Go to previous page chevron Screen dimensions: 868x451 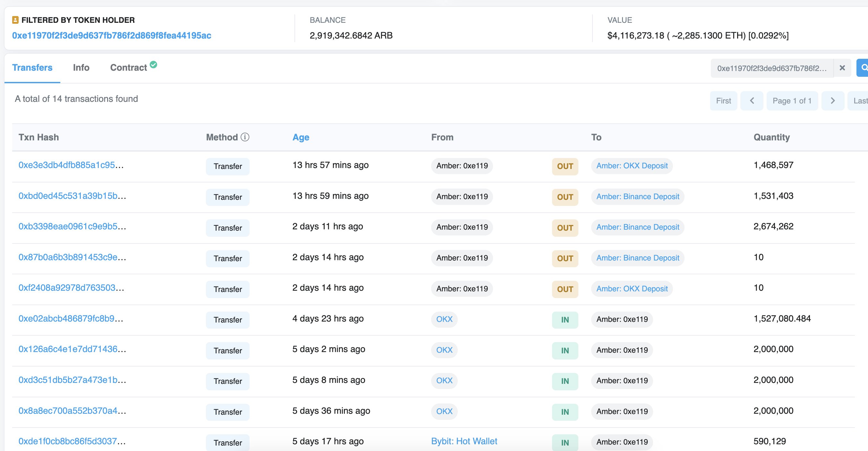[752, 101]
